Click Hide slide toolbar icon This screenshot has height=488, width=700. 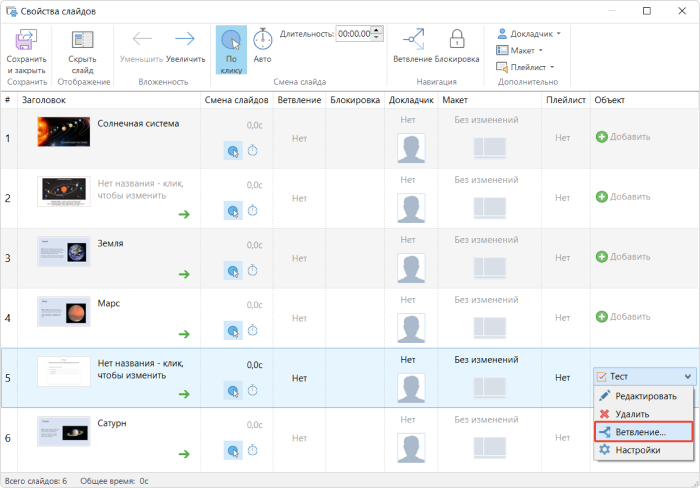[83, 40]
